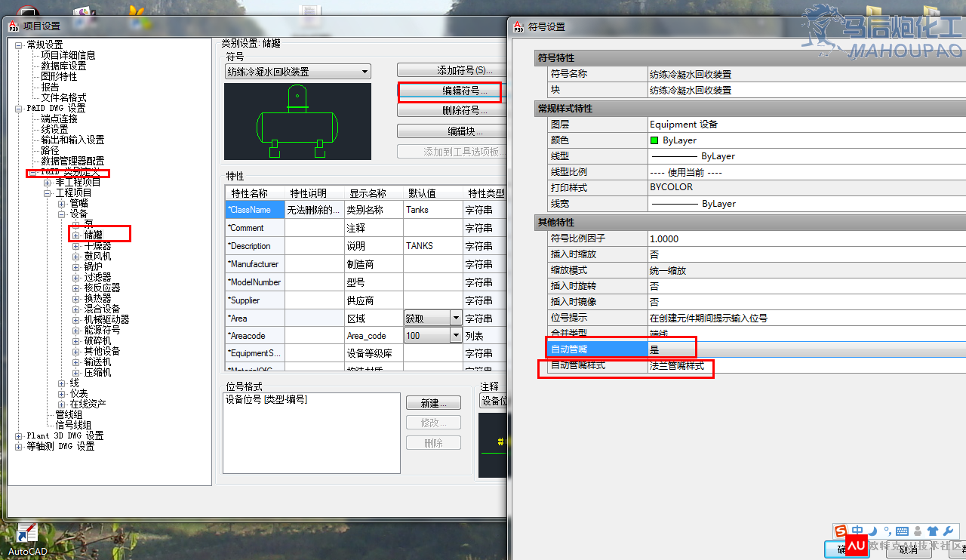This screenshot has width=966, height=560.
Task: Click the 添加符号(S) button
Action: pos(449,70)
